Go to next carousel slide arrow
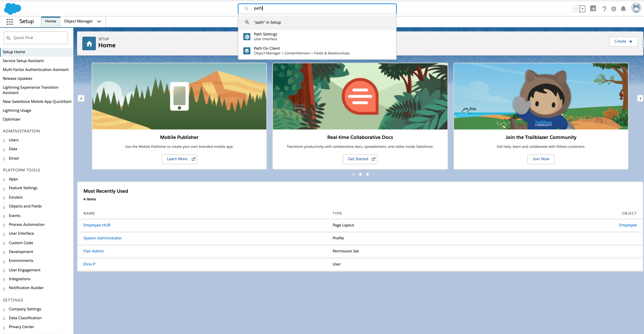Viewport: 644px width, 334px height. (x=640, y=98)
